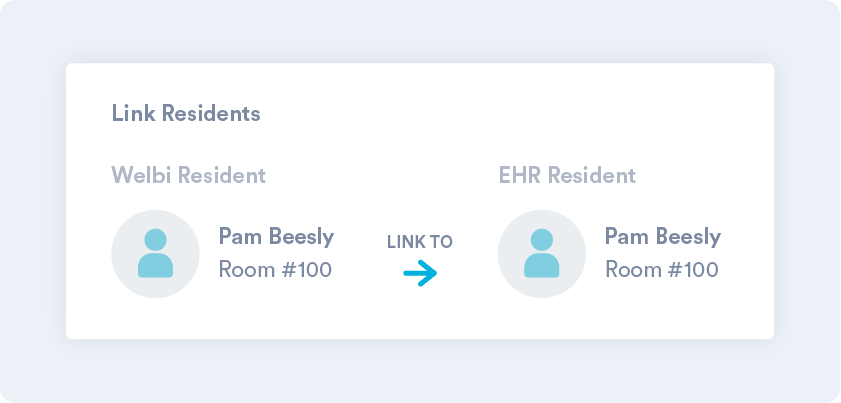Select the Welbi resident person avatar

tap(156, 254)
